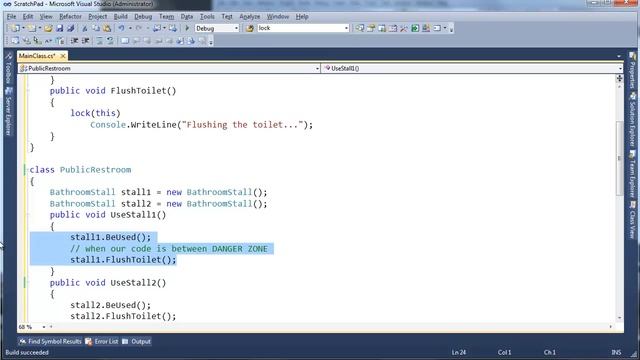This screenshot has width=640, height=360.
Task: Open the Find combo box dropdown arrow
Action: (x=346, y=28)
